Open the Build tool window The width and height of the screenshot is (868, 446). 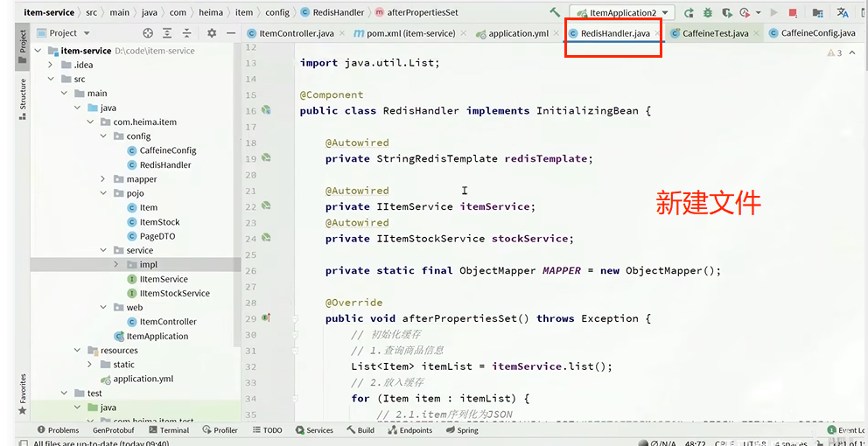coord(360,430)
